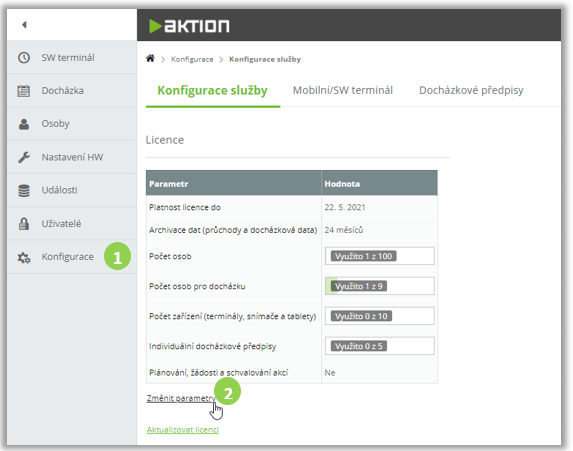Click the Počet zařízení parameter label

[233, 316]
